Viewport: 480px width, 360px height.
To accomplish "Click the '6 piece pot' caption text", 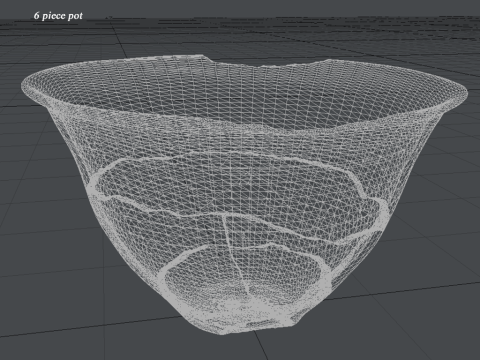I will coord(58,16).
